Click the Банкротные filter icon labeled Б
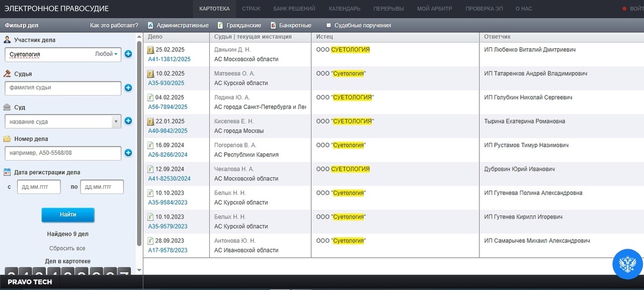Viewport: 644px width, 290px height. click(273, 25)
